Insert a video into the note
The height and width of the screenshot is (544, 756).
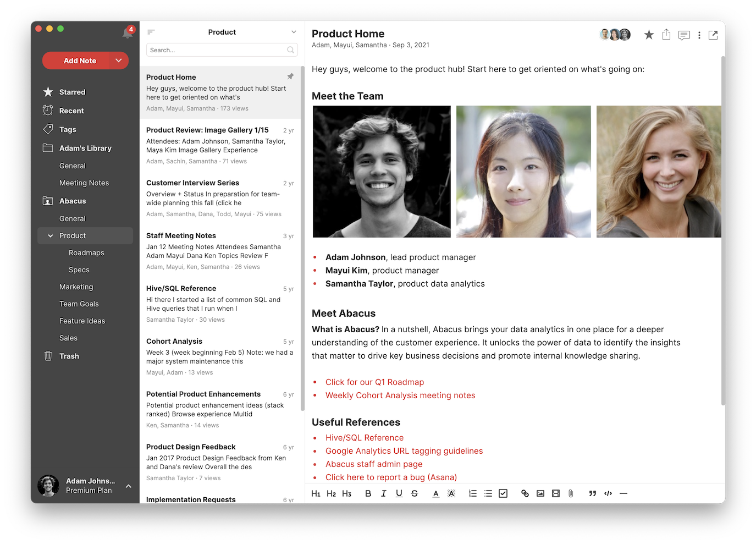[x=556, y=493]
